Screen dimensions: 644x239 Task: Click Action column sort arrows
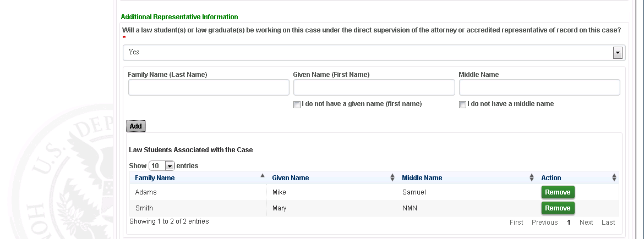pyautogui.click(x=614, y=177)
